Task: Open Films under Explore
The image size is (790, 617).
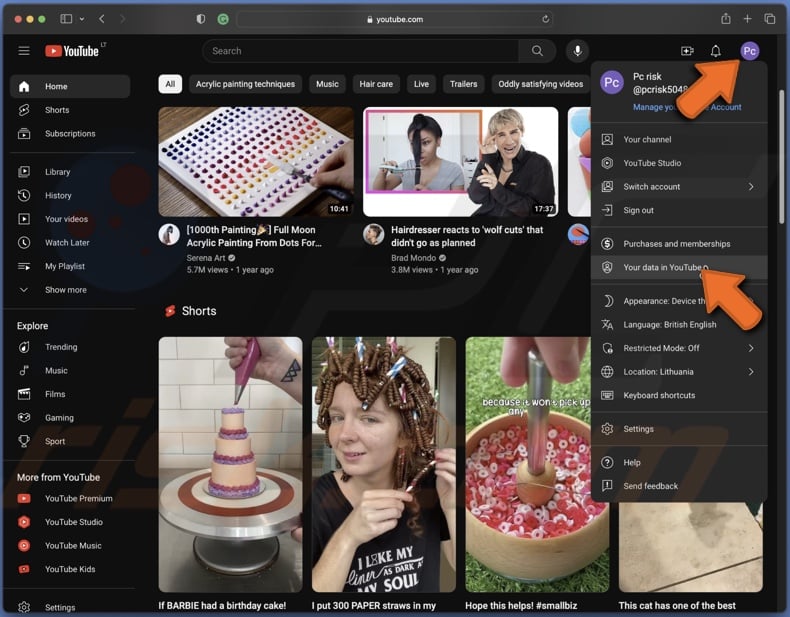Action: [70, 394]
